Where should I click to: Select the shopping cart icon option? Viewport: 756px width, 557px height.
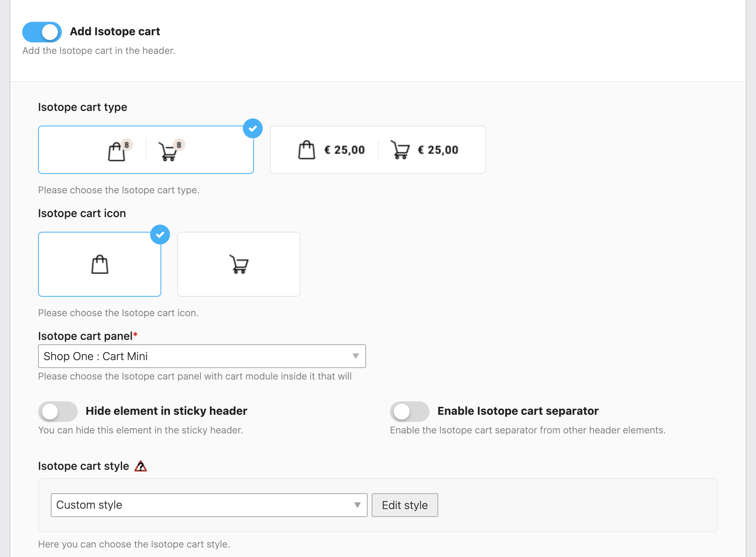coord(238,264)
